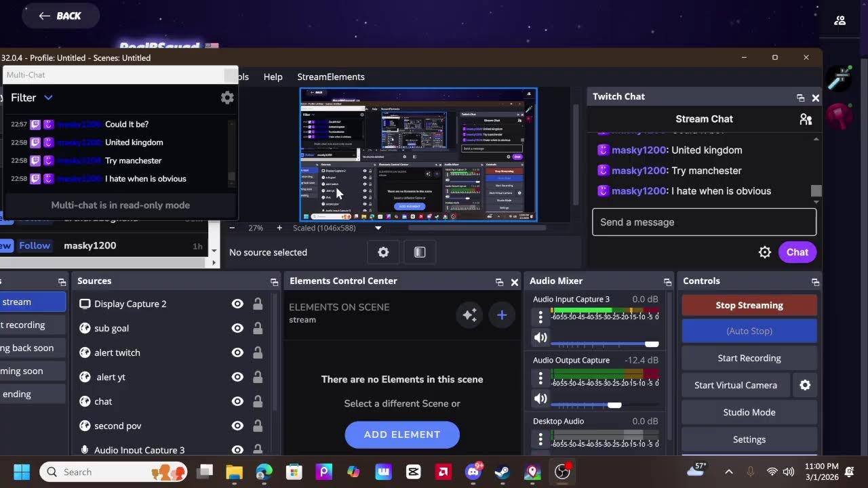Open source filters icon beside gear

coord(420,252)
